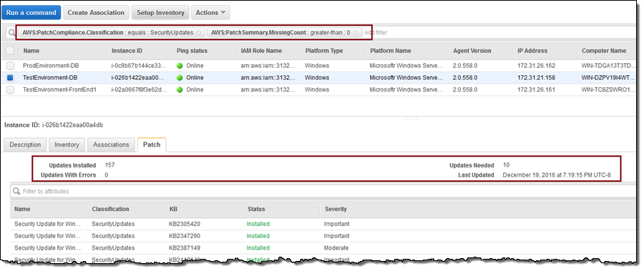Sort by Ping status column header
Viewport: 644px width, 271px height.
pos(192,51)
